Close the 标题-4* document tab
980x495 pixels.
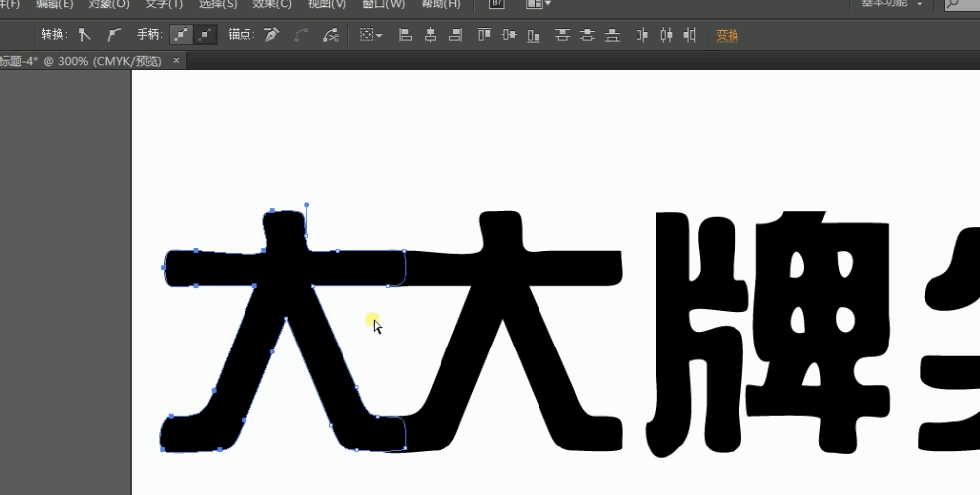(x=177, y=60)
